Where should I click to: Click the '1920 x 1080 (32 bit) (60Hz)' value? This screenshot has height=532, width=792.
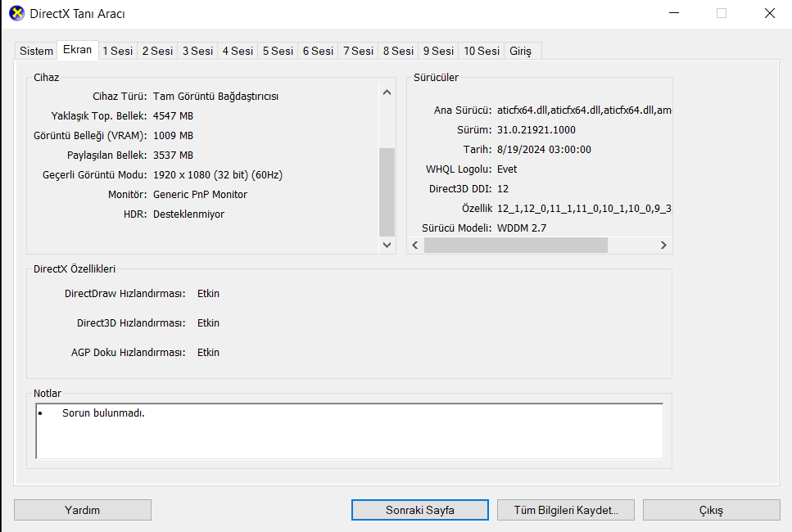(x=218, y=174)
